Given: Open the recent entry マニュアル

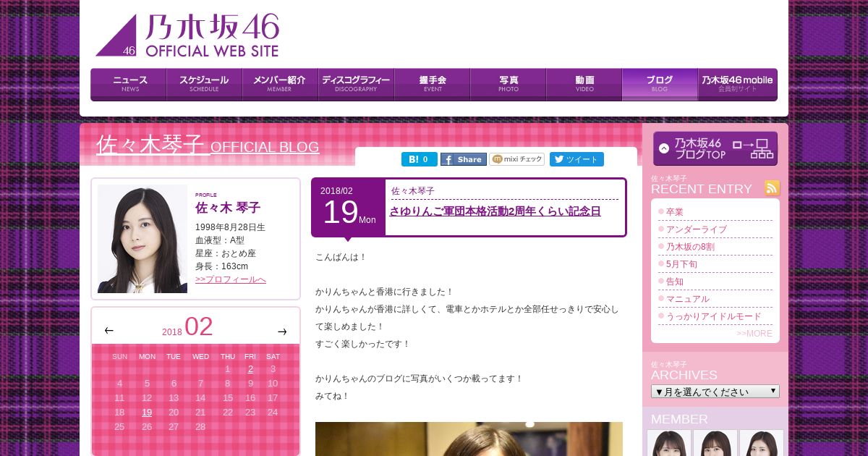Looking at the screenshot, I should 688,299.
